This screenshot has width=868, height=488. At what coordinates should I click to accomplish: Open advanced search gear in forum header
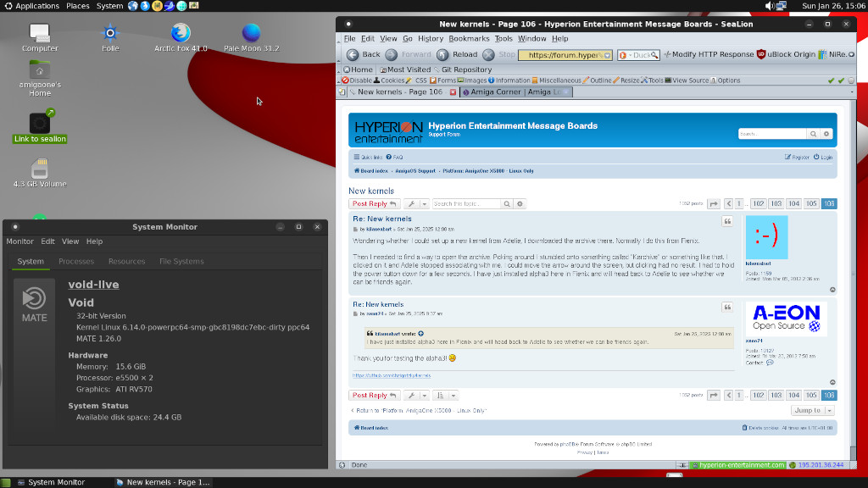[826, 134]
